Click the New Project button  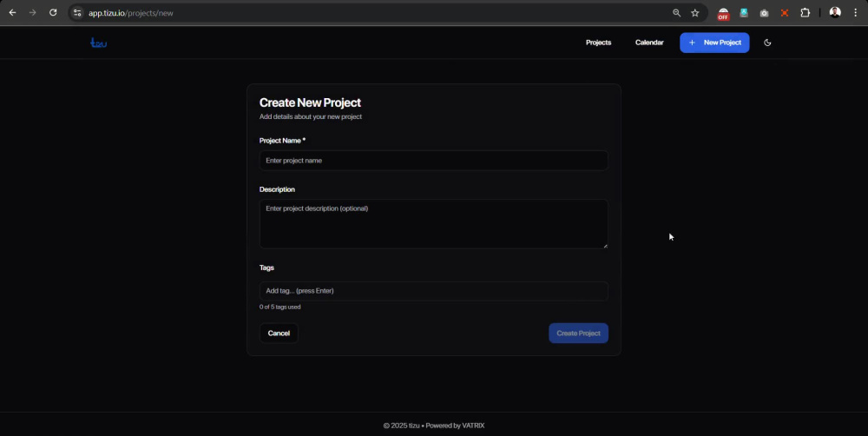click(714, 43)
